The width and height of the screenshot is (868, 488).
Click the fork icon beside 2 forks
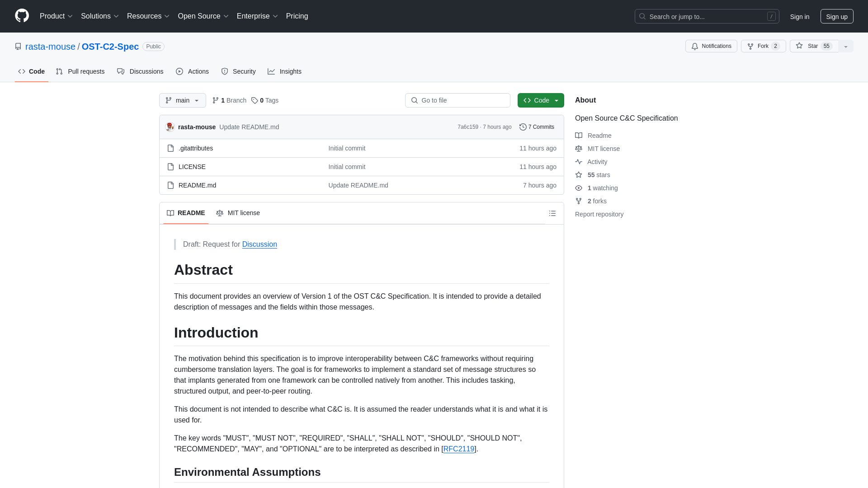coord(579,201)
